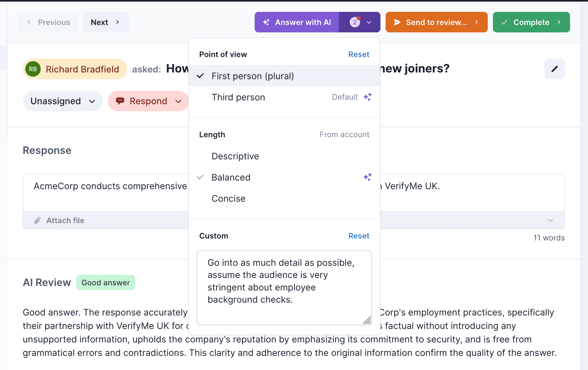Select First person (plural) point of view
This screenshot has width=588, height=370.
pos(252,76)
